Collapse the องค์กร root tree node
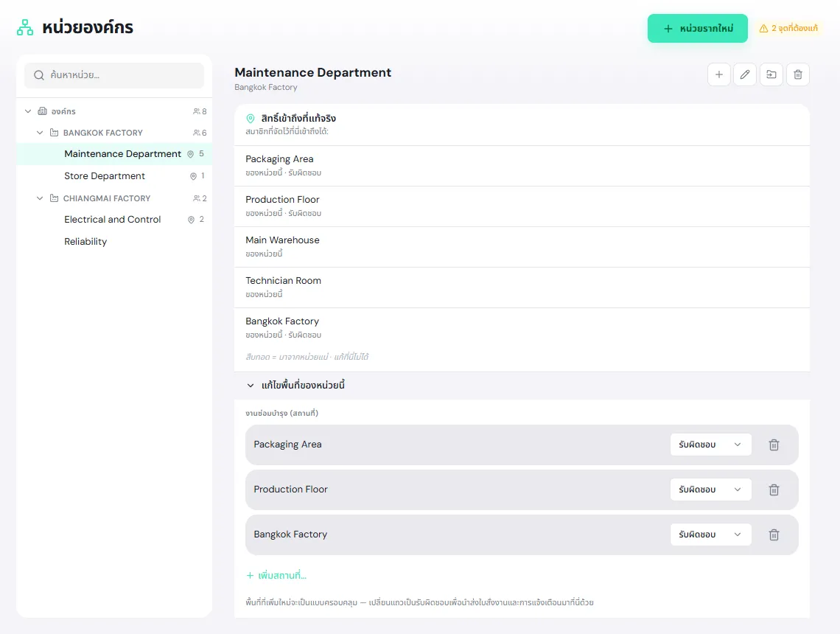Viewport: 840px width, 634px height. 28,111
